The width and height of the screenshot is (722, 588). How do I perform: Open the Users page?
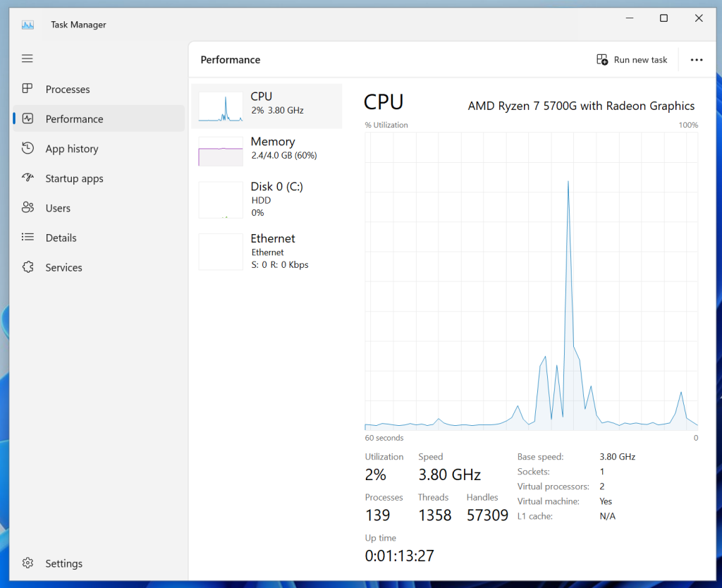(59, 208)
